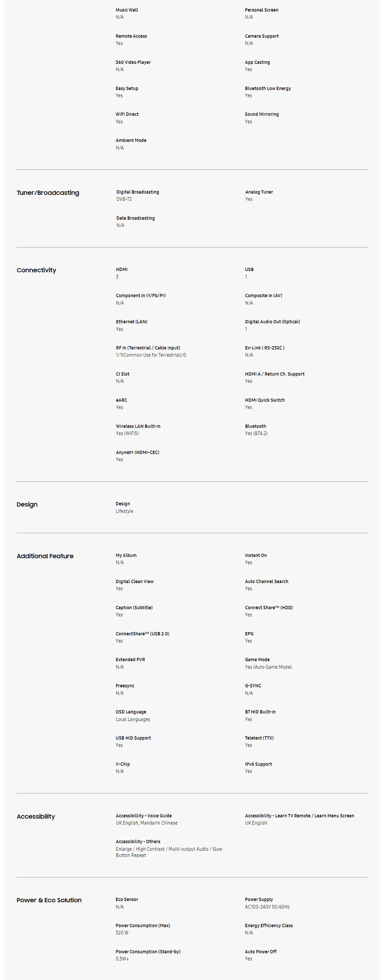The width and height of the screenshot is (383, 980).
Task: Click the Power & Eco Solution heading
Action: [49, 900]
